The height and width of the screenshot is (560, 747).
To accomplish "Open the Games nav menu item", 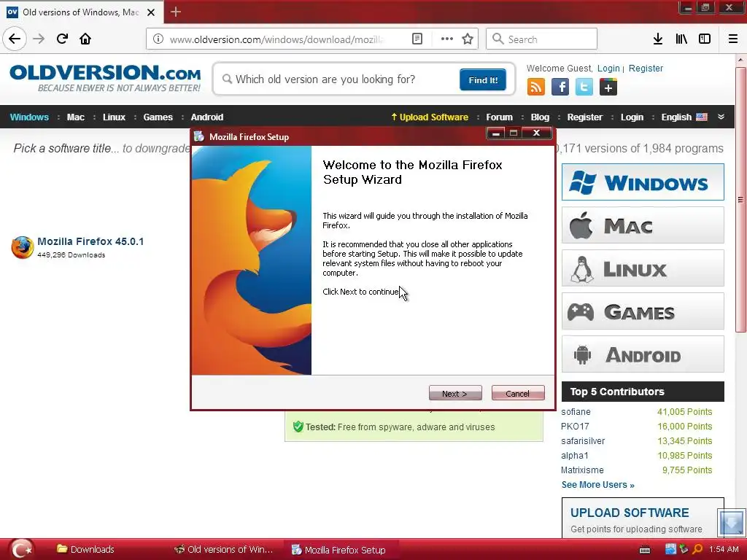I will coord(158,117).
